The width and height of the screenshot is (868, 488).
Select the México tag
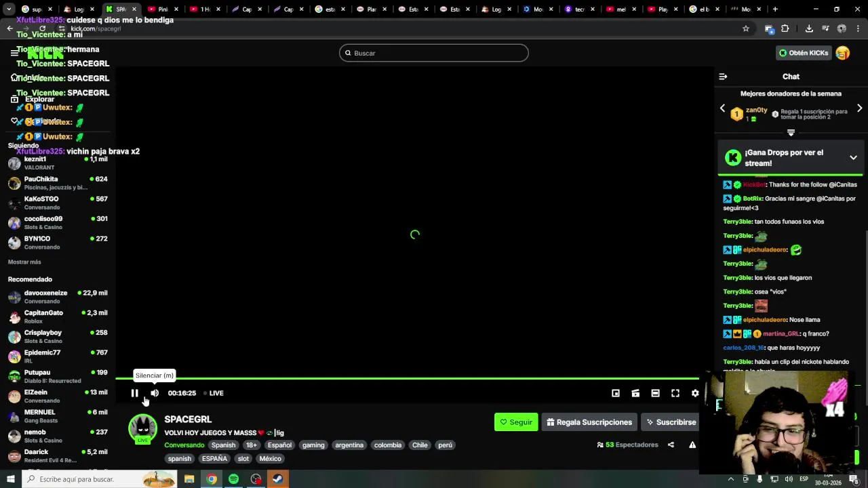(270, 459)
